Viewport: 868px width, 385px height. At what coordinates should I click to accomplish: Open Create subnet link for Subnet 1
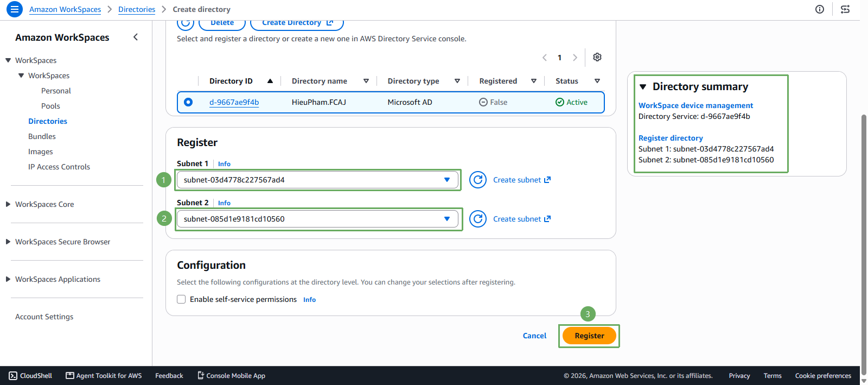(x=522, y=180)
